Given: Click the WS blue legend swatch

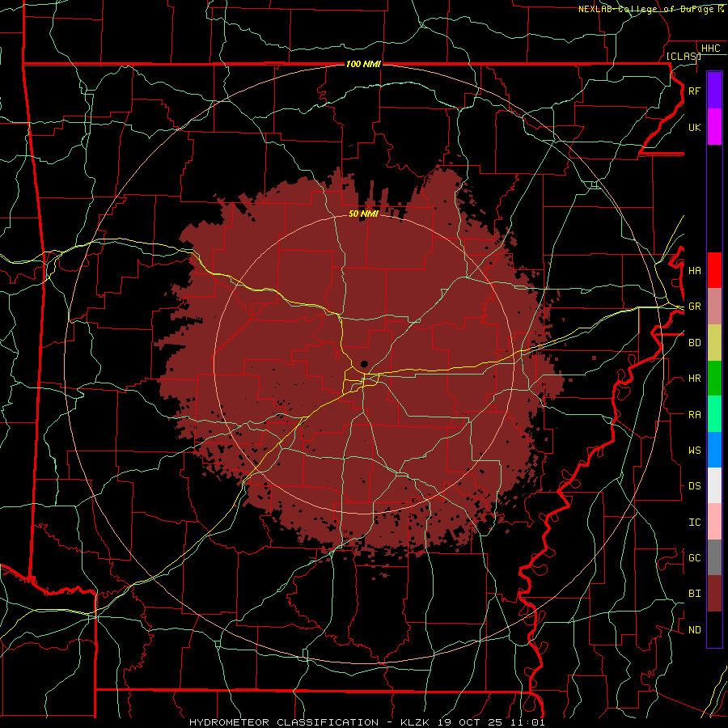Looking at the screenshot, I should tap(714, 450).
